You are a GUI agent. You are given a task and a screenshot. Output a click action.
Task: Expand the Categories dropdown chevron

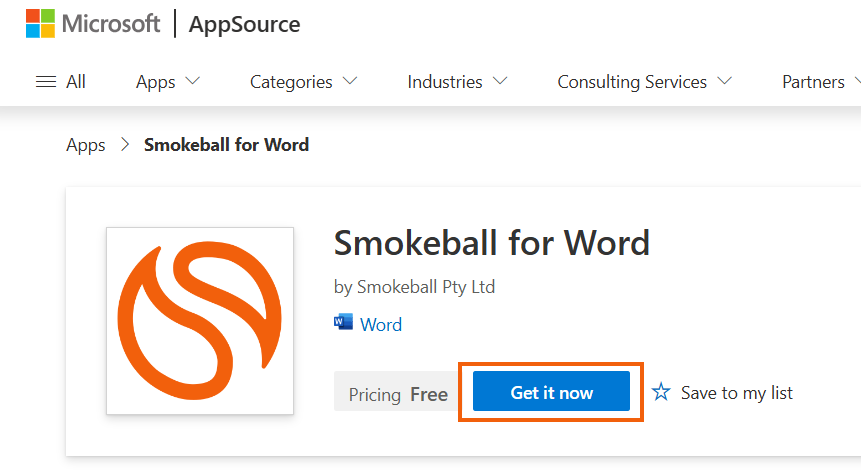coord(350,81)
